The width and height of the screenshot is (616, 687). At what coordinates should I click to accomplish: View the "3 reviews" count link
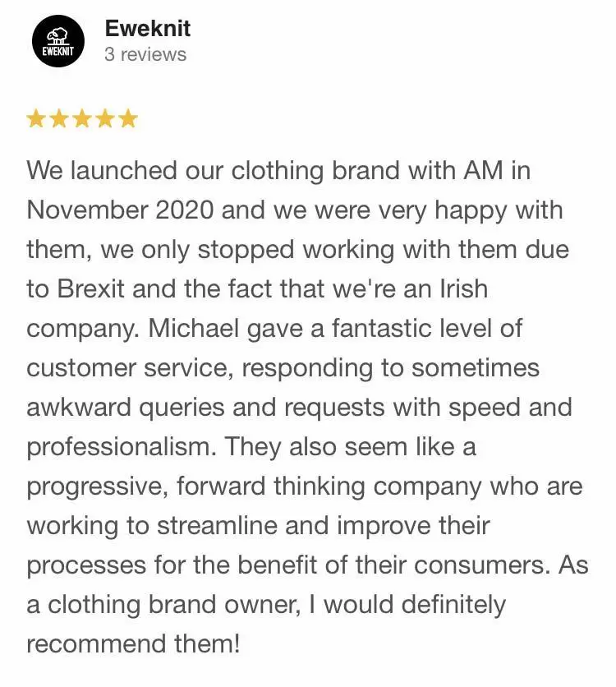click(x=145, y=55)
